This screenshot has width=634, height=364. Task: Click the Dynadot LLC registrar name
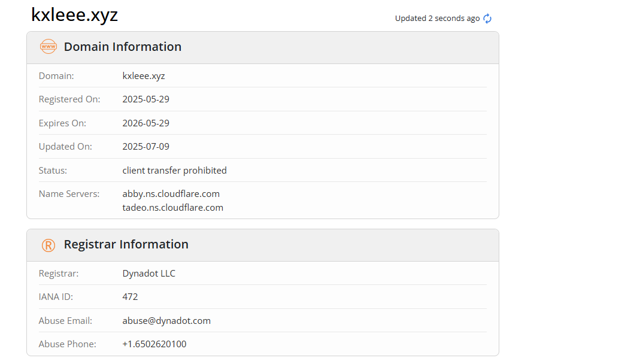pos(149,274)
